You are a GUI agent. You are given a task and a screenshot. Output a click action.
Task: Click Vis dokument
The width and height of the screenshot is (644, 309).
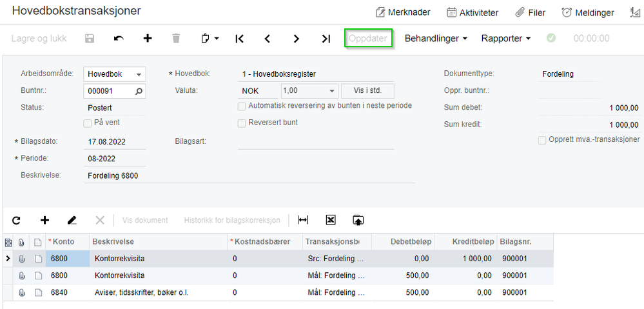click(x=146, y=220)
